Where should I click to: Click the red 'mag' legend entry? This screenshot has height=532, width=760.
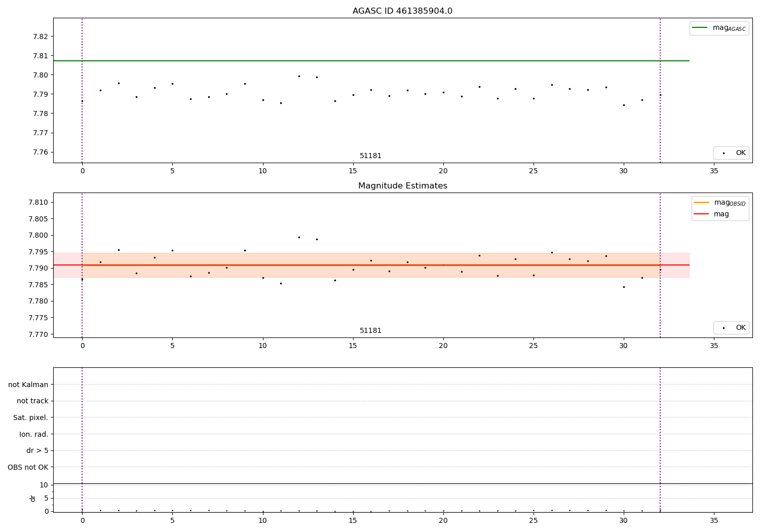[711, 214]
